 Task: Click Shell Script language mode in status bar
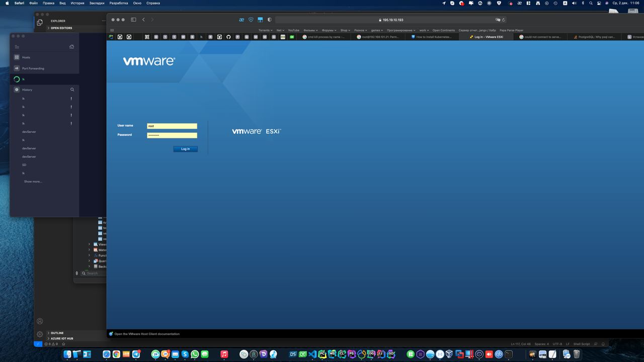pos(582,344)
